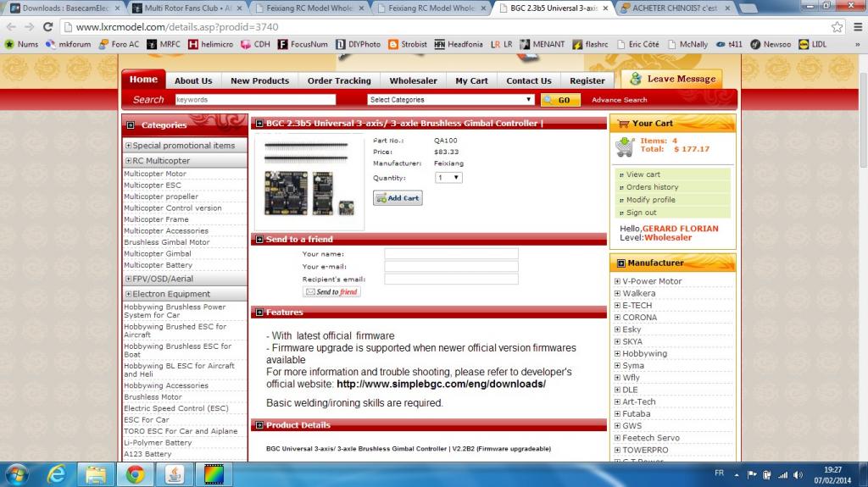Click the Send to friend button
Viewport: 868px width, 487px height.
pyautogui.click(x=331, y=291)
